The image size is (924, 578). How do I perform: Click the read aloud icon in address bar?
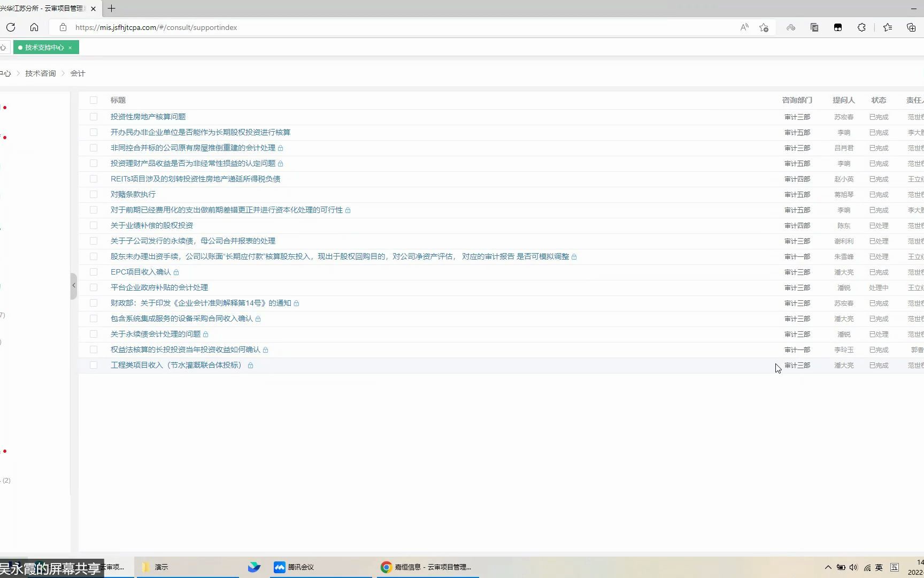coord(744,27)
